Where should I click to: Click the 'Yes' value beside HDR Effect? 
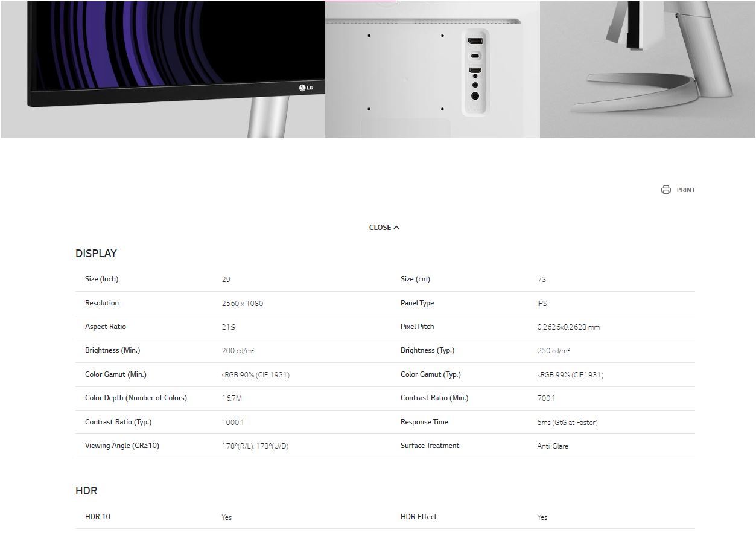[542, 517]
